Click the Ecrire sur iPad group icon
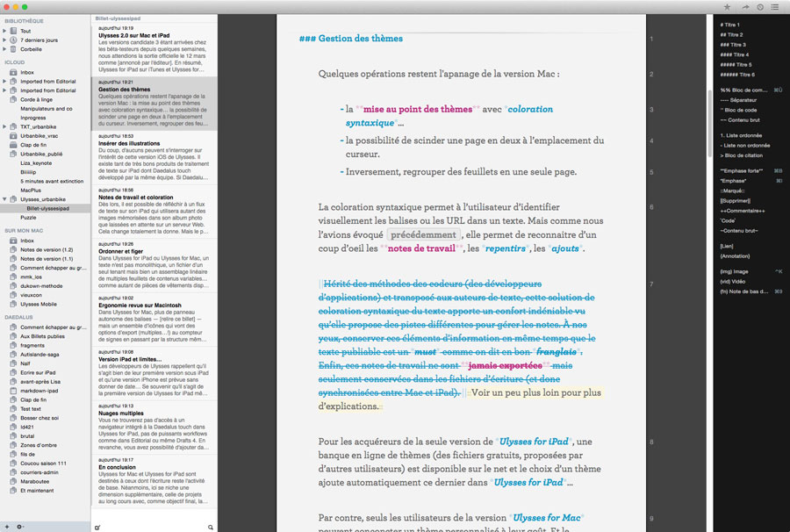The width and height of the screenshot is (790, 532). (13, 373)
